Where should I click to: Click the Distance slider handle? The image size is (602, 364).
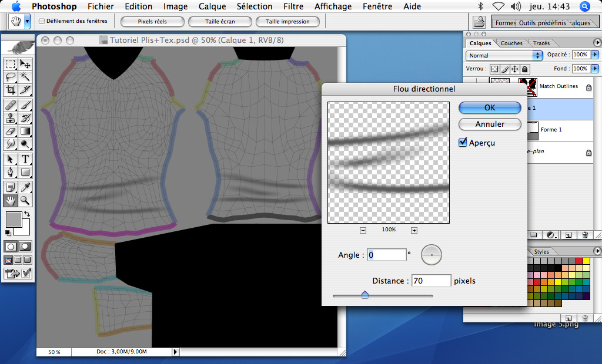[364, 295]
